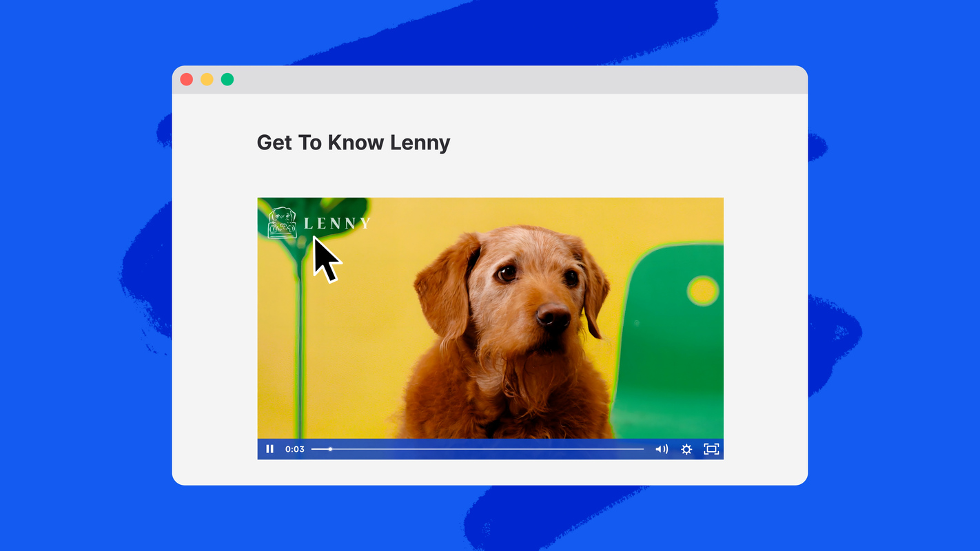Click the black arrow cursor graphic
This screenshot has width=980, height=551.
coord(324,258)
